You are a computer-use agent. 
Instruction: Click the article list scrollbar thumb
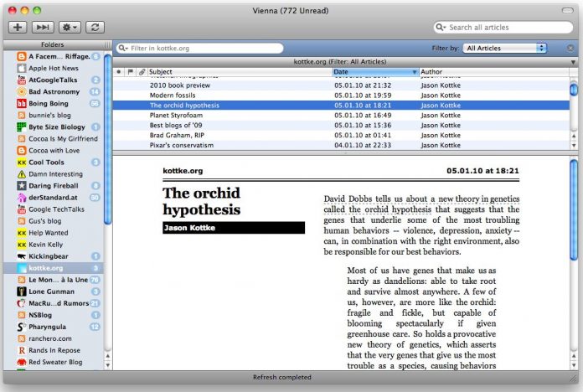click(x=574, y=90)
